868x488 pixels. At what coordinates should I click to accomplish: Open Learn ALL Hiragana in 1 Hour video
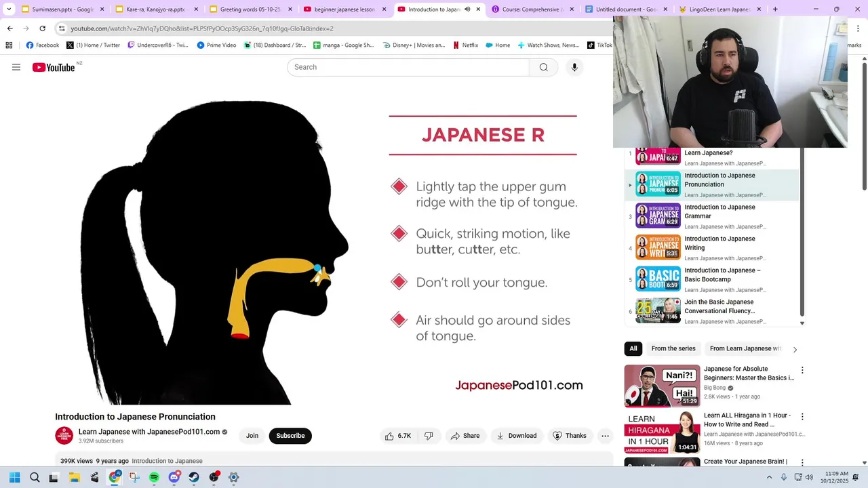[662, 432]
